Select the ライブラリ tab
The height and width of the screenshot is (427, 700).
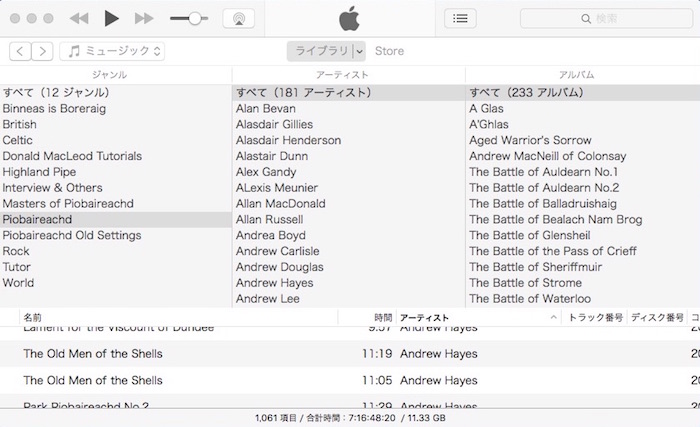(x=319, y=52)
